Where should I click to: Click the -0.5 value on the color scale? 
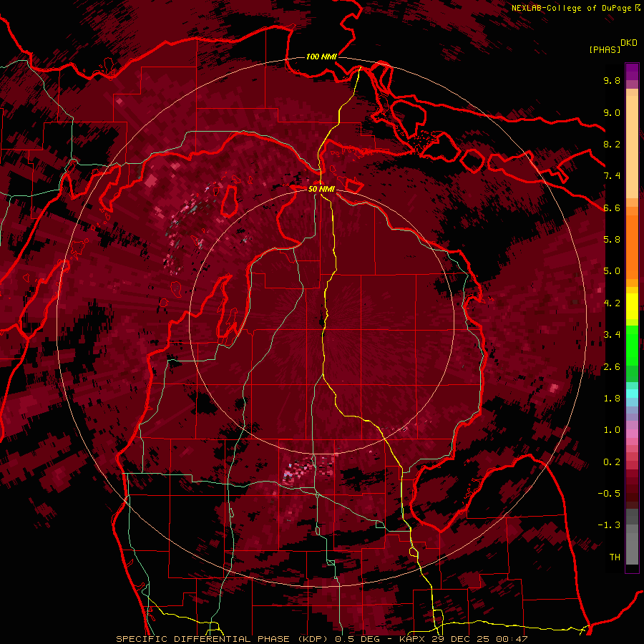tap(609, 494)
